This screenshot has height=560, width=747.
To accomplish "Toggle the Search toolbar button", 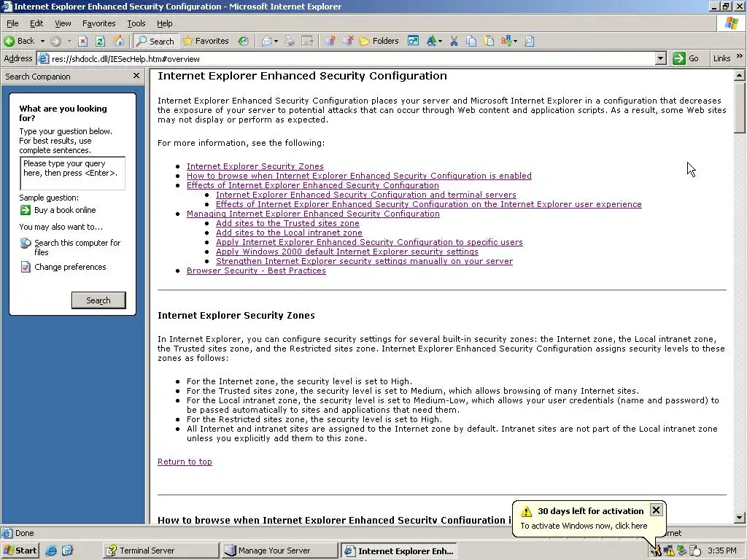I will pyautogui.click(x=156, y=41).
